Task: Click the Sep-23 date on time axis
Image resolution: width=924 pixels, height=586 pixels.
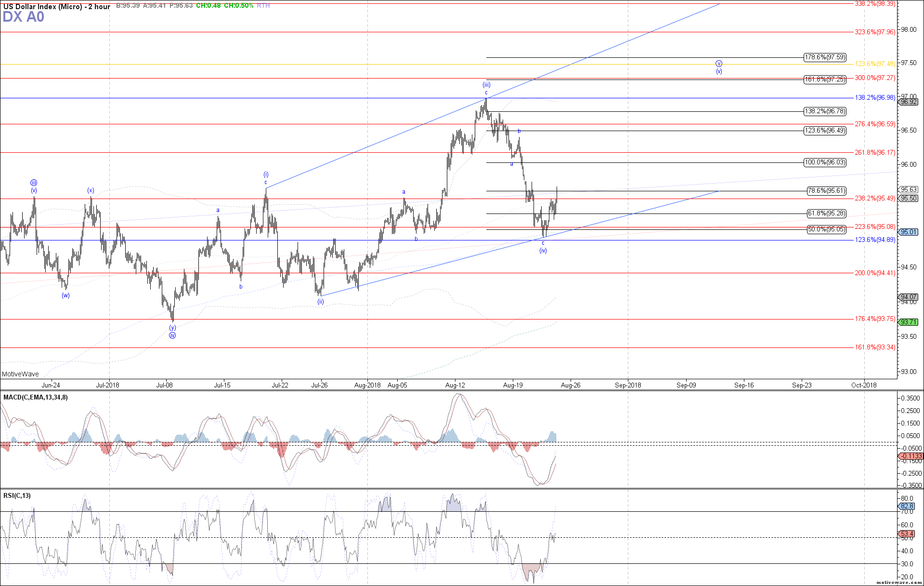Action: click(802, 385)
